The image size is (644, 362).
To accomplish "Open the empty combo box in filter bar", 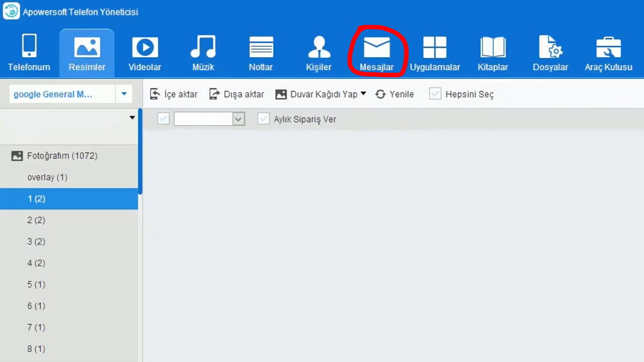I will pos(239,119).
